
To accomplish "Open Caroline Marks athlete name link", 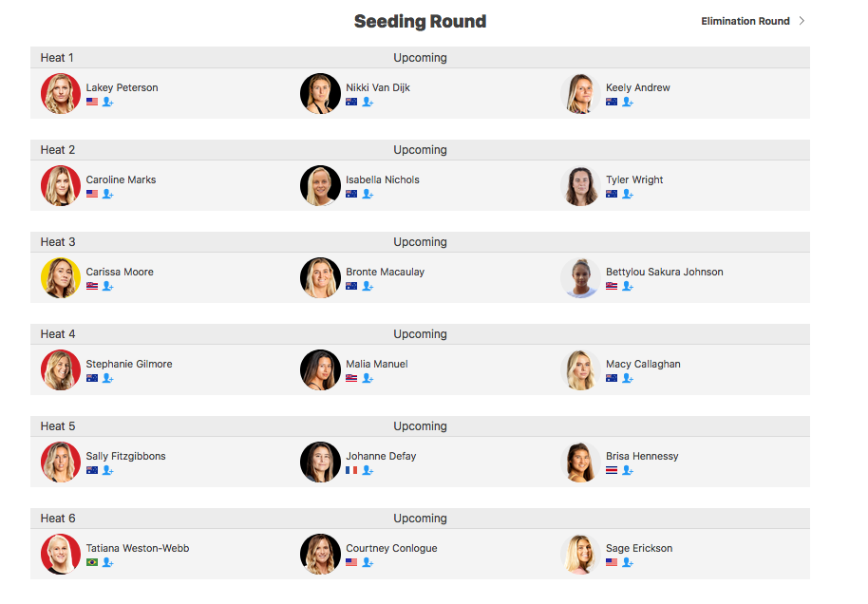I will (x=121, y=179).
